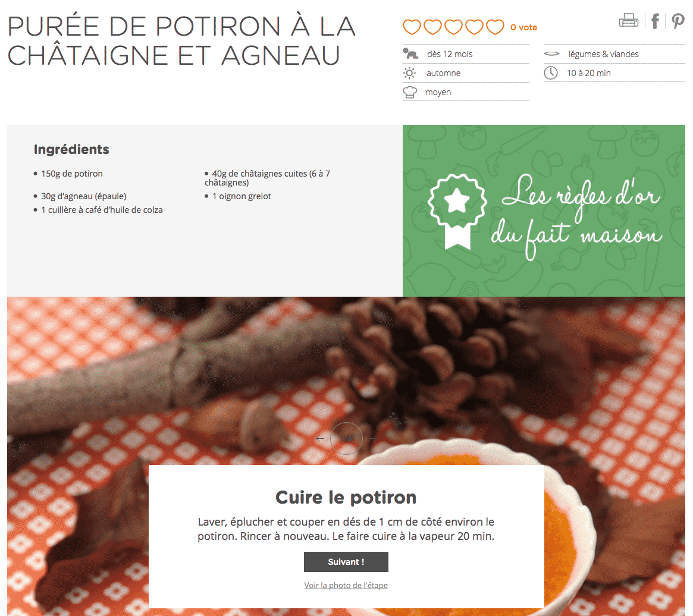Click the 0 vote count label
Image resolution: width=693 pixels, height=616 pixels.
[x=523, y=27]
